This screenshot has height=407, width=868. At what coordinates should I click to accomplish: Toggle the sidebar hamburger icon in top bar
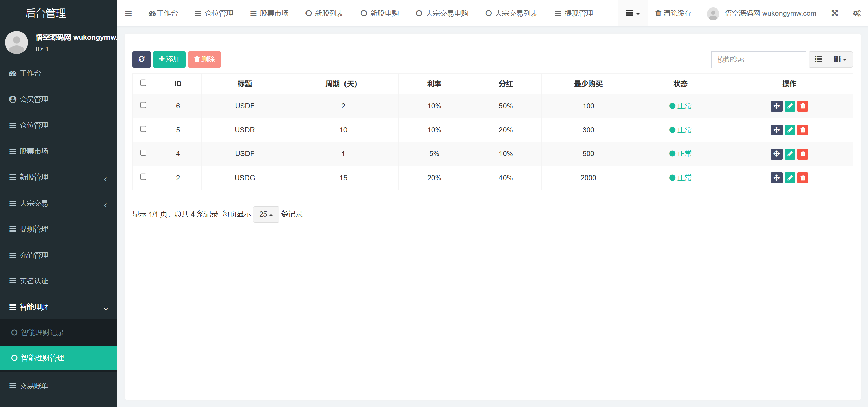tap(129, 13)
